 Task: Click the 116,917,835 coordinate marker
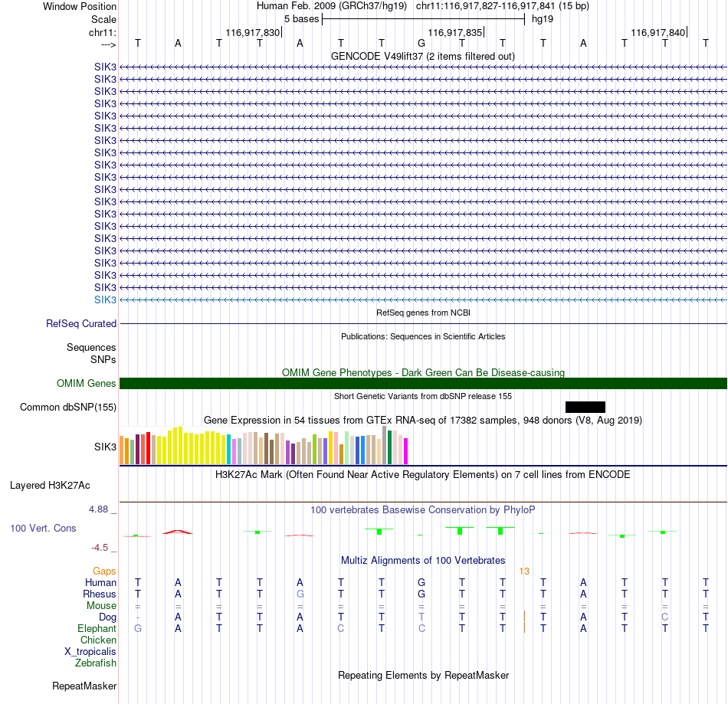tap(455, 32)
